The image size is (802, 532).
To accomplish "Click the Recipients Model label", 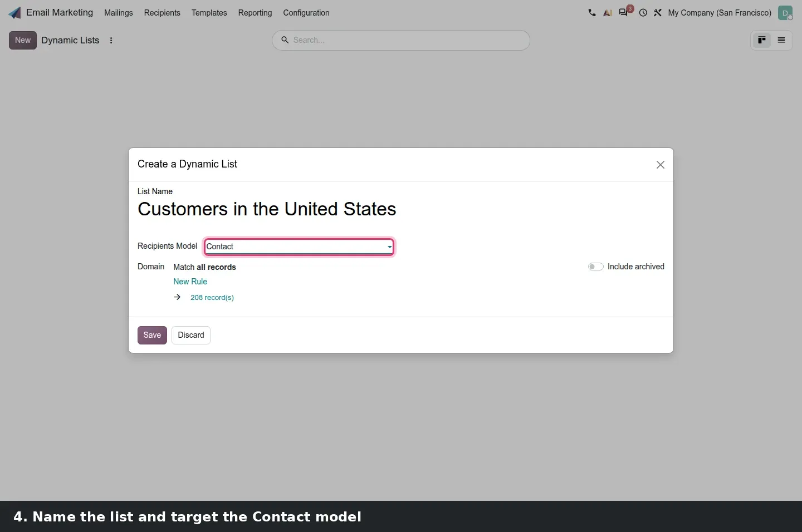I will click(167, 246).
